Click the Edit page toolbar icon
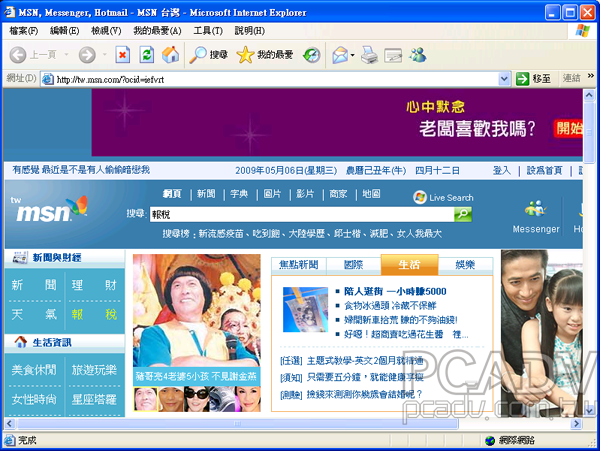The height and width of the screenshot is (451, 600). pyautogui.click(x=393, y=56)
